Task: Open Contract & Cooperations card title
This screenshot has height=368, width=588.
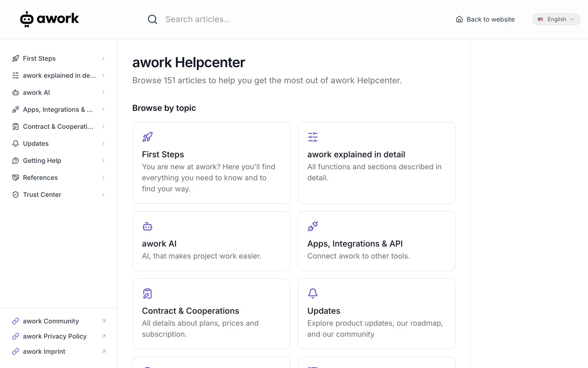Action: 191,311
